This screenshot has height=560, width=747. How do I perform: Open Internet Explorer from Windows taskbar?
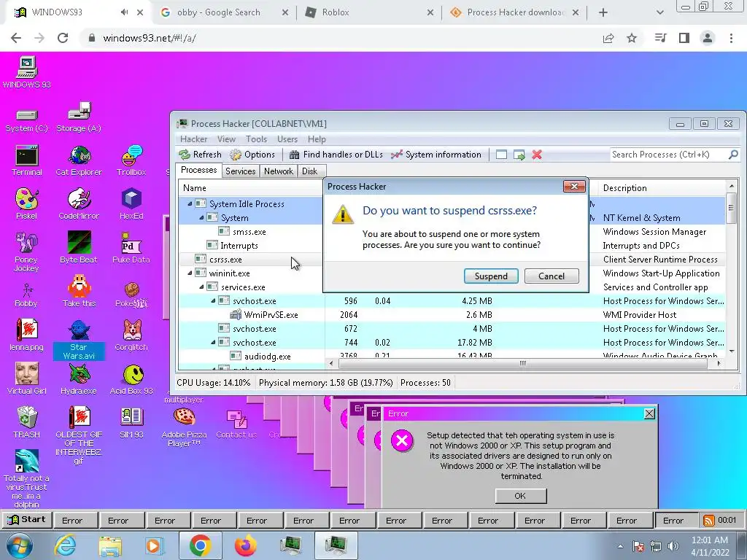pos(65,545)
